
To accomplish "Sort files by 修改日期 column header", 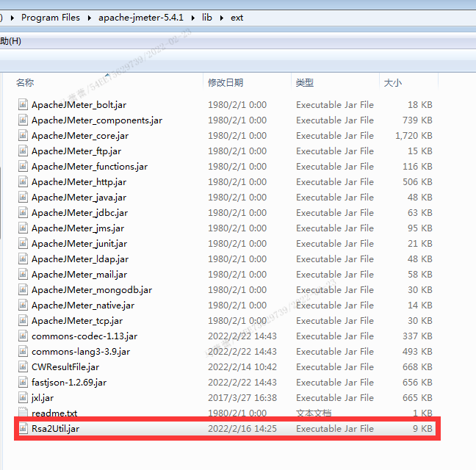I will tap(226, 82).
